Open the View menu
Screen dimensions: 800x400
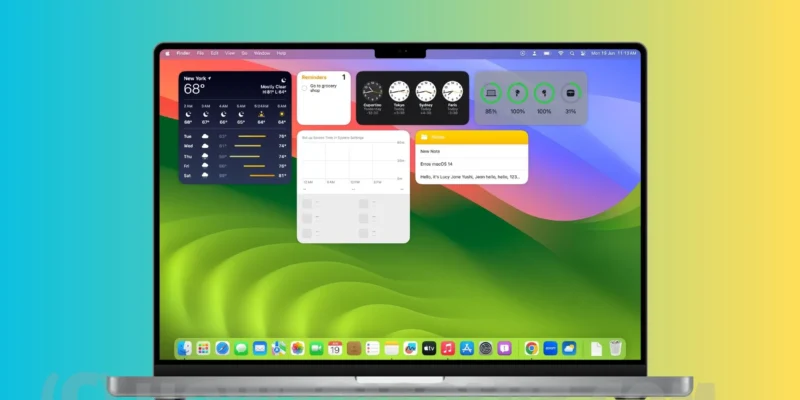pos(230,53)
